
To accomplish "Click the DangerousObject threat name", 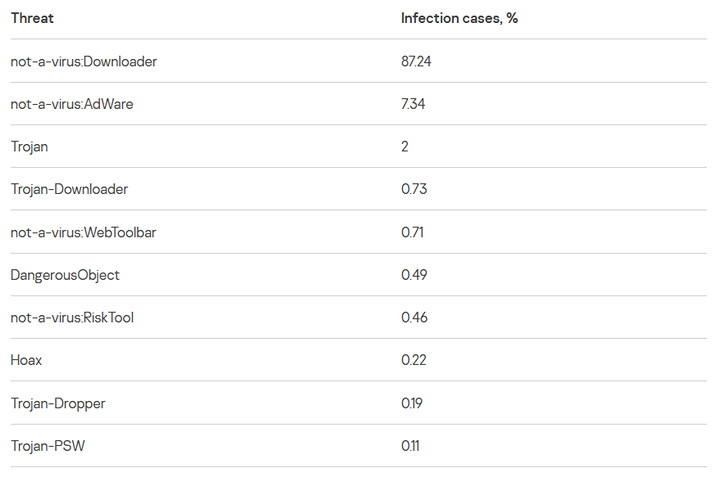I will pos(65,275).
